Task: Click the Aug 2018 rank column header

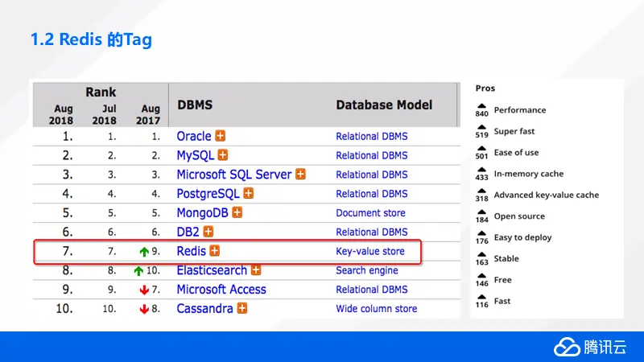Action: [x=61, y=114]
